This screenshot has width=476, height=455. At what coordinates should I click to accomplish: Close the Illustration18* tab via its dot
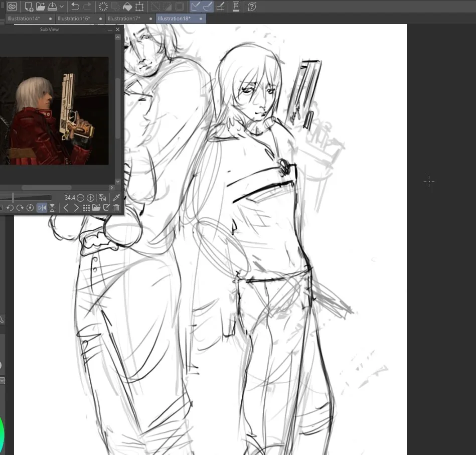[x=201, y=19]
